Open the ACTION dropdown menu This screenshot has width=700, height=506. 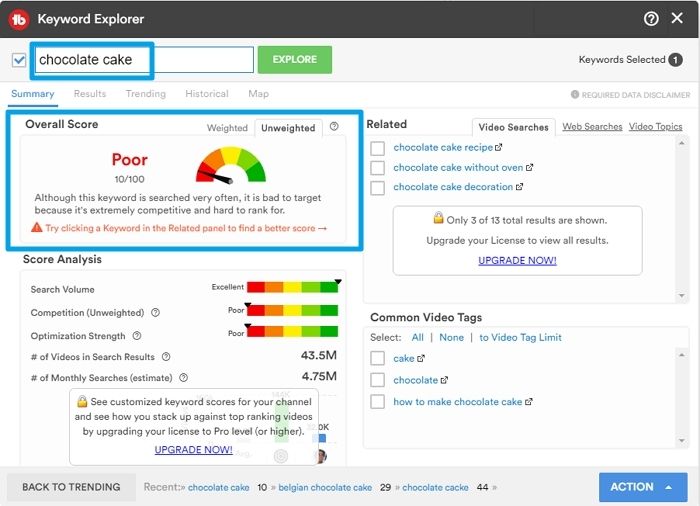[x=643, y=487]
